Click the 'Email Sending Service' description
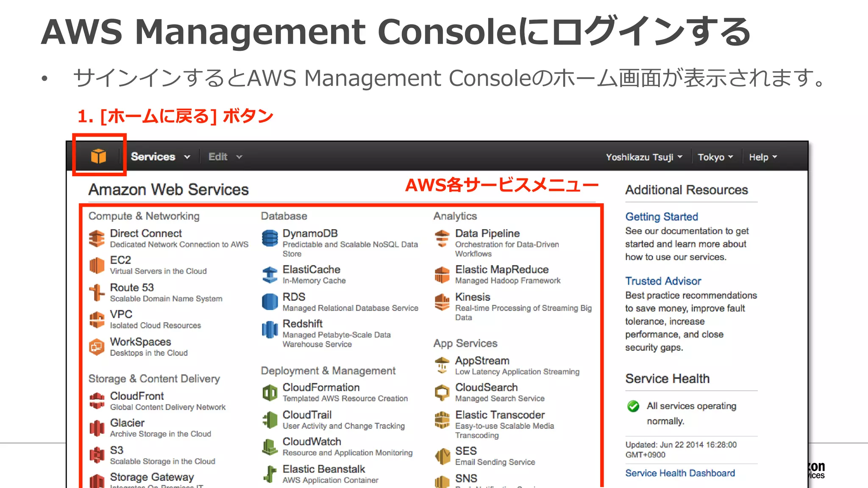This screenshot has height=488, width=868. click(495, 462)
